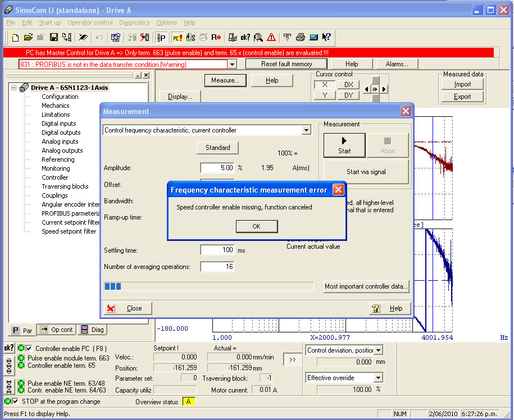Click the measurement progress bar
This screenshot has height=420, width=514.
[x=208, y=286]
